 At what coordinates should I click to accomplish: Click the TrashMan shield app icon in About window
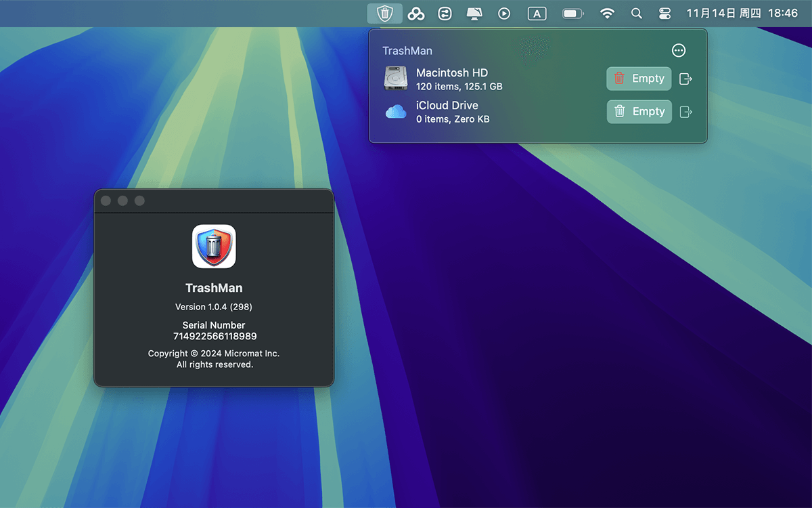tap(214, 247)
